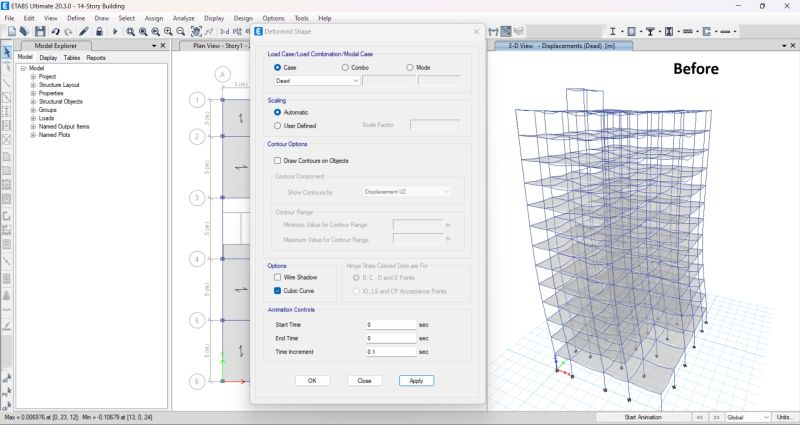Click the highlighted deformed shape icon
This screenshot has height=425, width=800.
tap(506, 32)
